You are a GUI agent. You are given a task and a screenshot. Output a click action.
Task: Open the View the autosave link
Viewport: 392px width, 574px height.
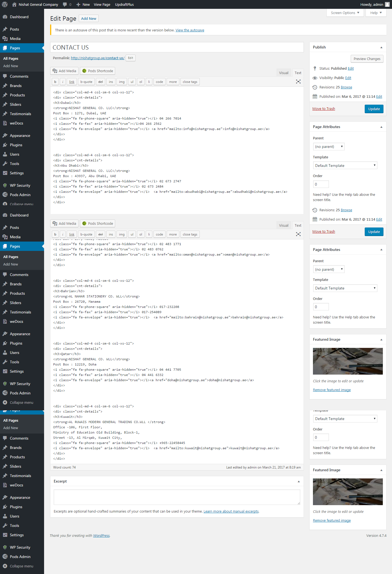click(x=190, y=30)
